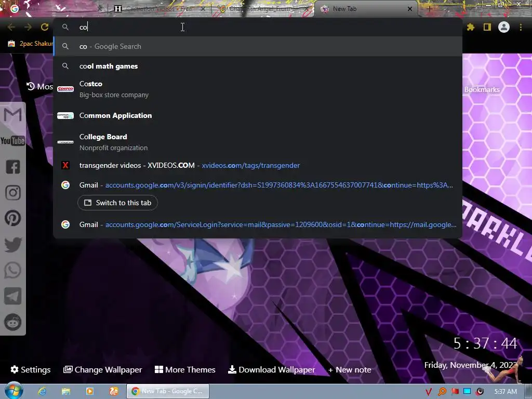
Task: Open the profile avatar icon
Action: (504, 27)
